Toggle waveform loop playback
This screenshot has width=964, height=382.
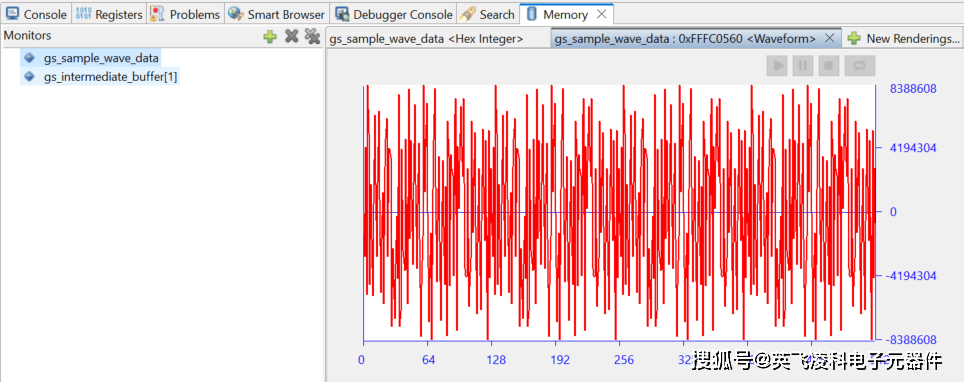(859, 65)
